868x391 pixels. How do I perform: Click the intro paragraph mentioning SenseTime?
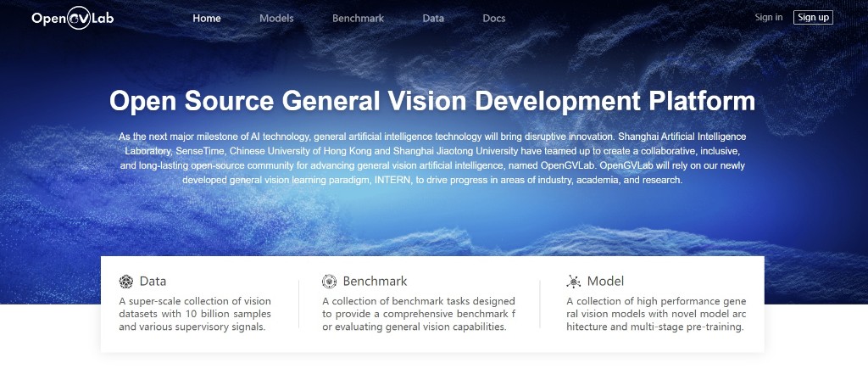coord(432,158)
